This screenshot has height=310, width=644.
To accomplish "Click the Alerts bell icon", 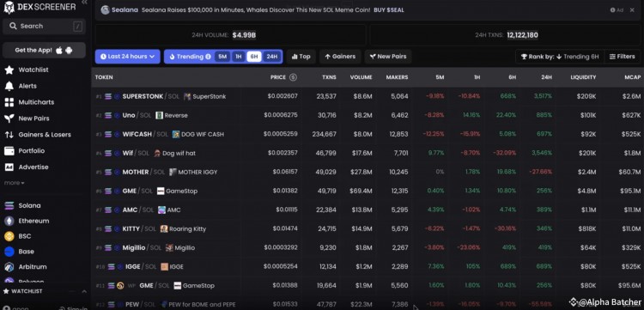I will (x=9, y=86).
